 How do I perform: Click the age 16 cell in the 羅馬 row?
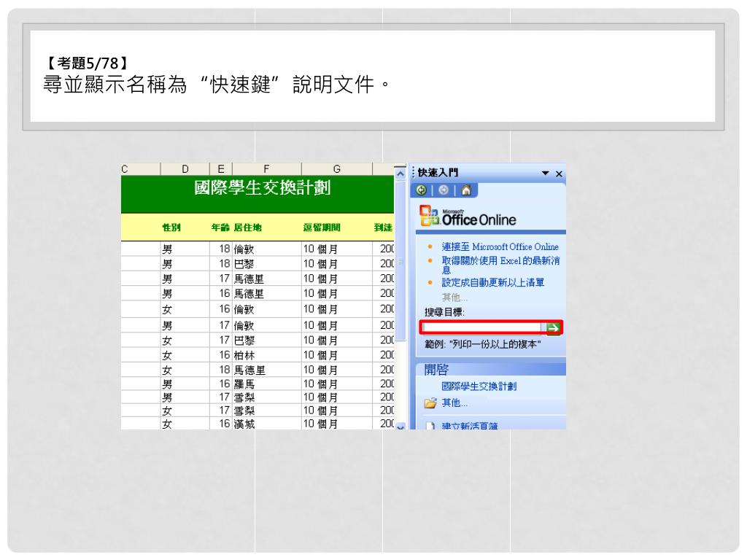(x=221, y=384)
